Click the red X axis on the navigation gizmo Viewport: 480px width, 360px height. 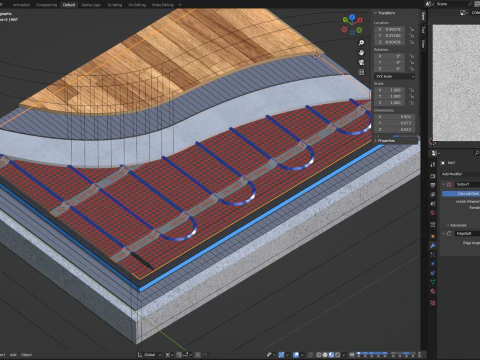pos(360,20)
